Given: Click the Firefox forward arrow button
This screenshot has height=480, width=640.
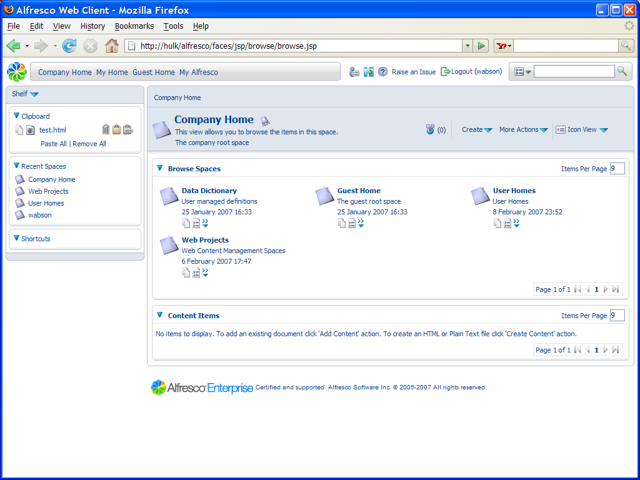Looking at the screenshot, I should pos(41,46).
